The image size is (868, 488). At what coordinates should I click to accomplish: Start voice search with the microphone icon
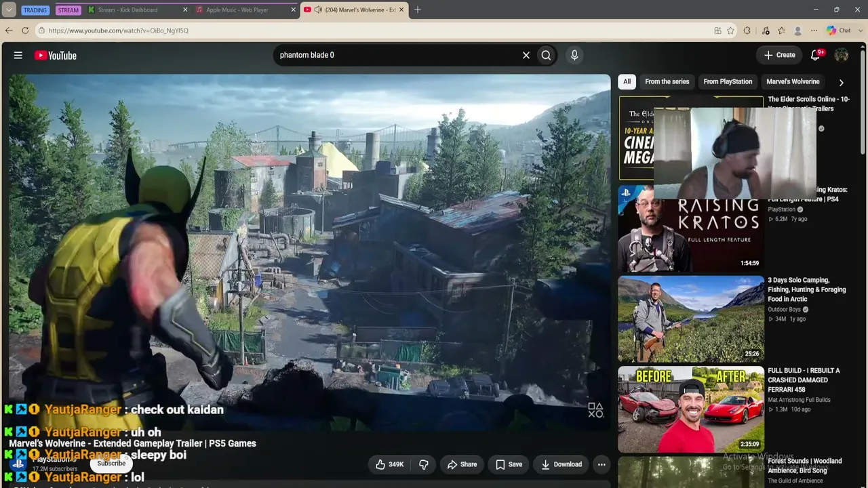(x=574, y=56)
